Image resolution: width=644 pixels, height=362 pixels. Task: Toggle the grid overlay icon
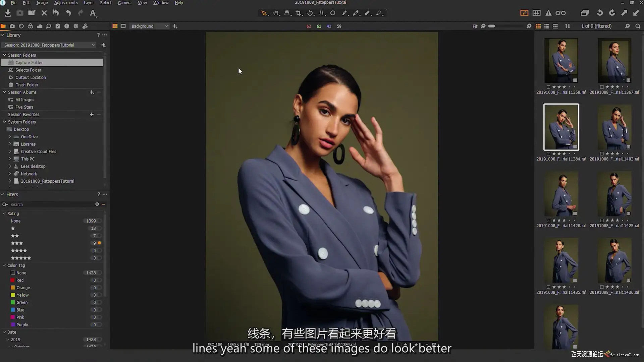536,13
